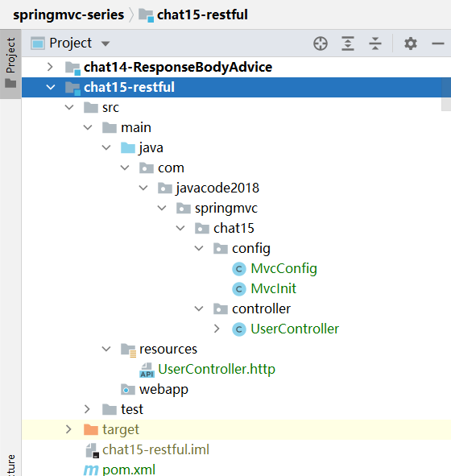The height and width of the screenshot is (476, 451).
Task: Click the chat15-restful.iml file icon
Action: click(x=92, y=450)
